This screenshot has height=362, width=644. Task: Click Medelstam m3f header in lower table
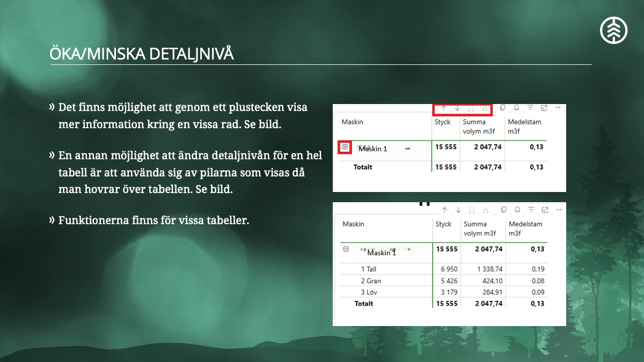[x=525, y=228]
